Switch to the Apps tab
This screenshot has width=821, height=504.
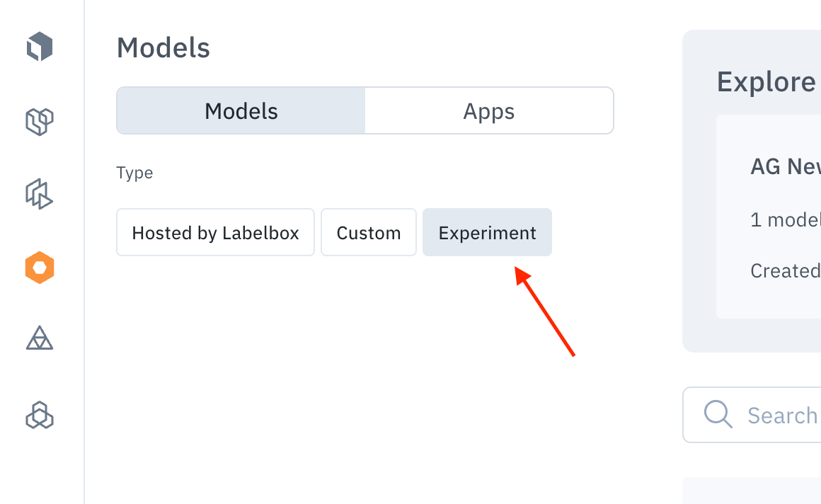489,110
